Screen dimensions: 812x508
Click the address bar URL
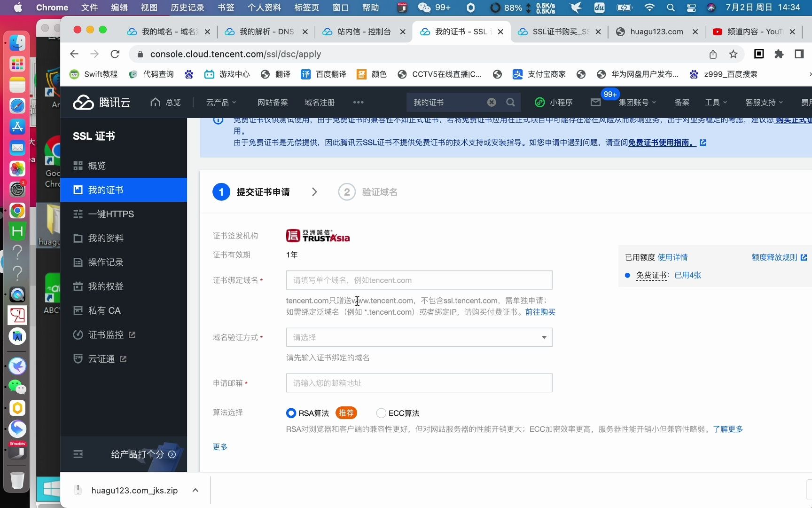tap(235, 54)
